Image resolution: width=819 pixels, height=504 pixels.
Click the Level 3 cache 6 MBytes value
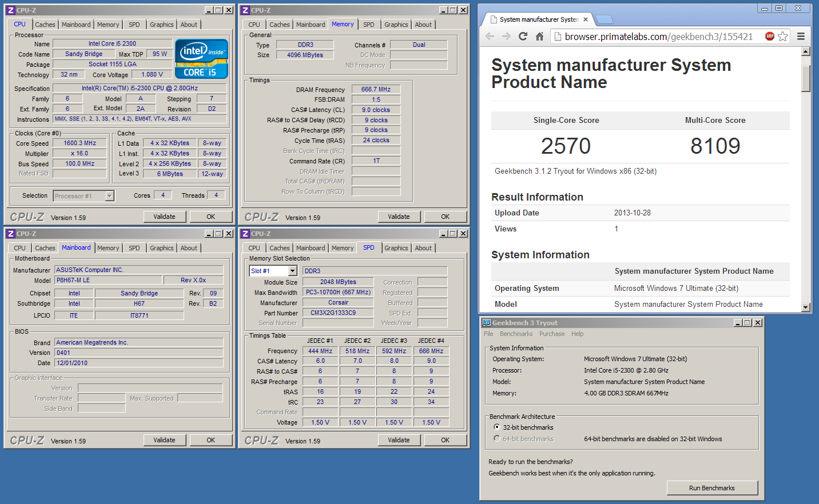pos(170,174)
